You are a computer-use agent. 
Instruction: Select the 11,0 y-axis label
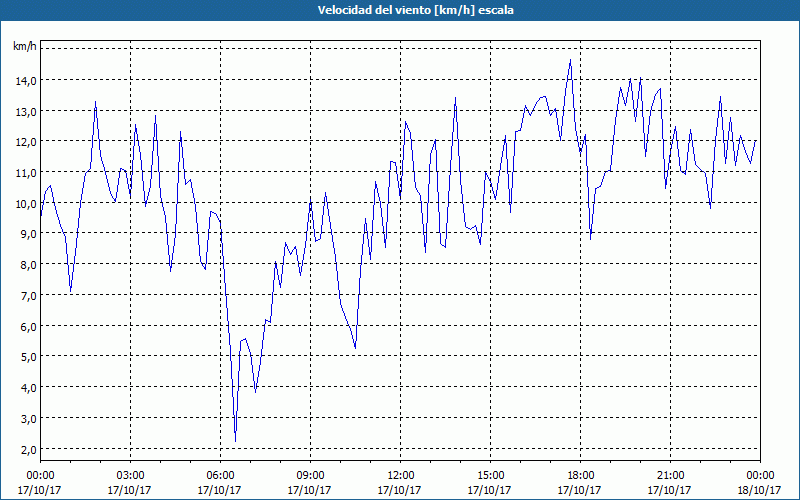coord(26,172)
